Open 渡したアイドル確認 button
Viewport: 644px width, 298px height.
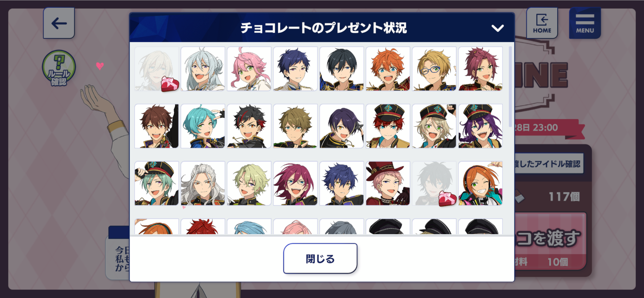click(x=549, y=164)
